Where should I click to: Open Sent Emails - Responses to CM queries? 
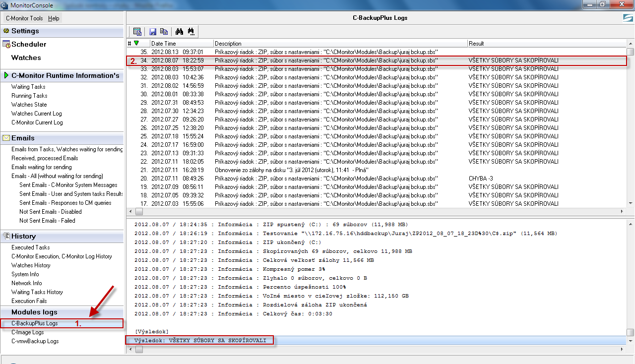tap(65, 203)
